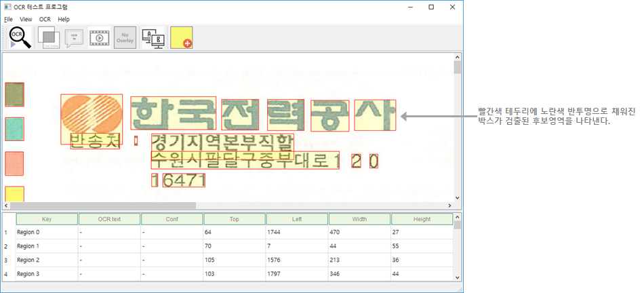Click the yellow add region icon
This screenshot has width=644, height=293.
tap(182, 38)
